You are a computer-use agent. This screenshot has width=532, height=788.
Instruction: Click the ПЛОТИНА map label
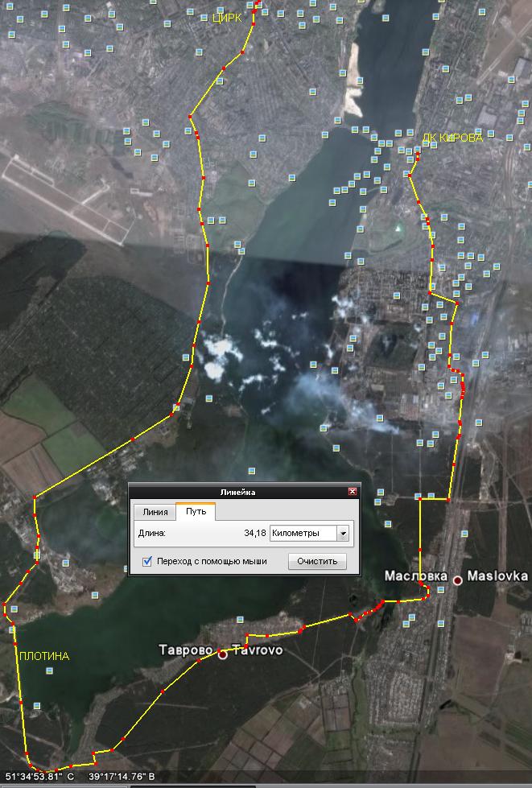44,656
